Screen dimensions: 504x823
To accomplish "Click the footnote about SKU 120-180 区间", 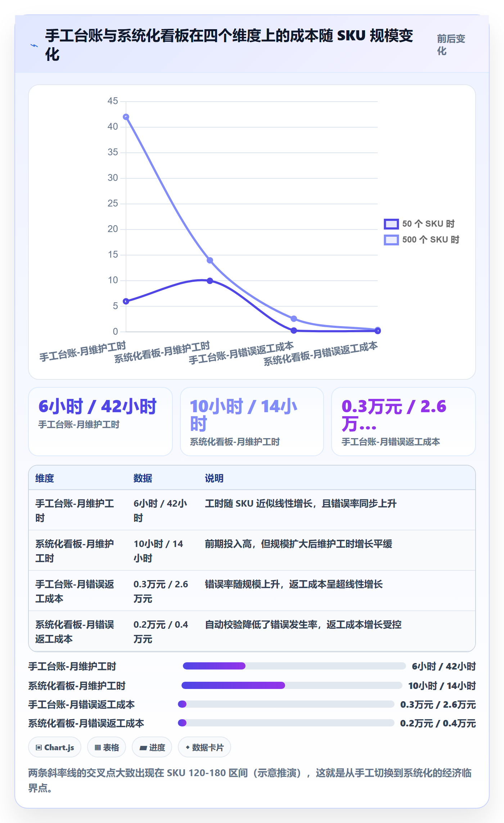I will [x=250, y=780].
